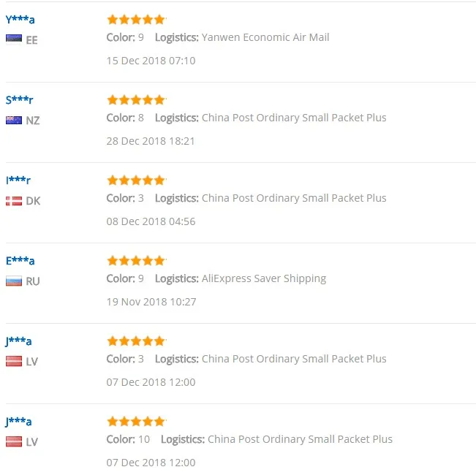
Task: Click Yanwen Economic Air Mail logistics text
Action: [265, 37]
